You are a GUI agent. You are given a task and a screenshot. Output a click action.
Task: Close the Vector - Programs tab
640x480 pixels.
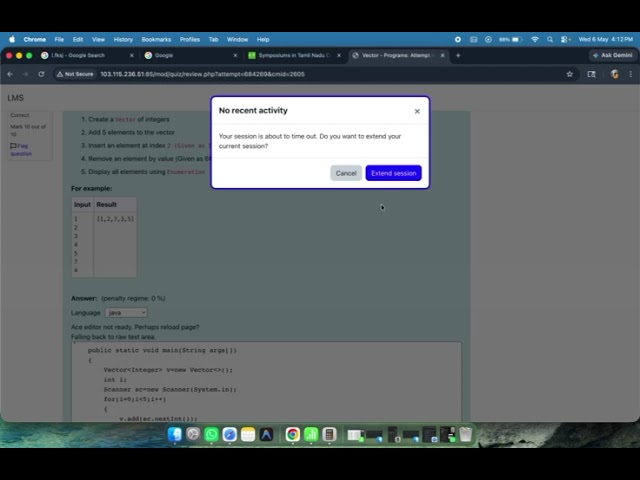(x=442, y=55)
